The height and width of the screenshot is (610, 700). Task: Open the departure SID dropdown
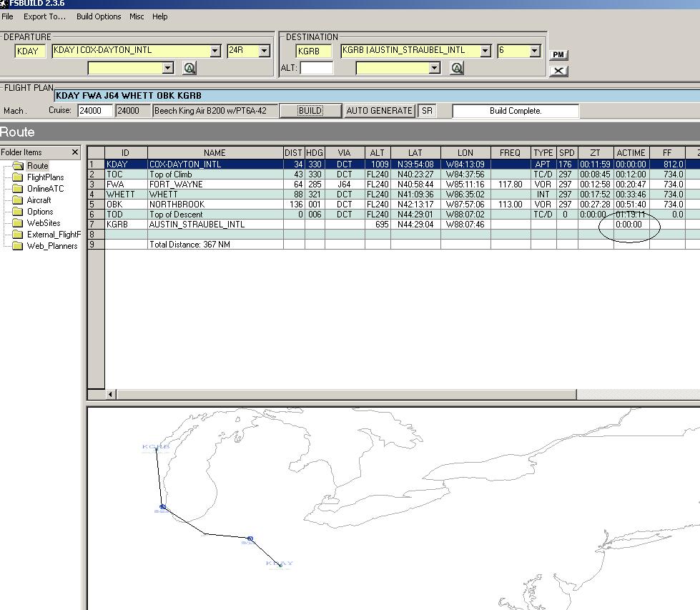coord(168,68)
